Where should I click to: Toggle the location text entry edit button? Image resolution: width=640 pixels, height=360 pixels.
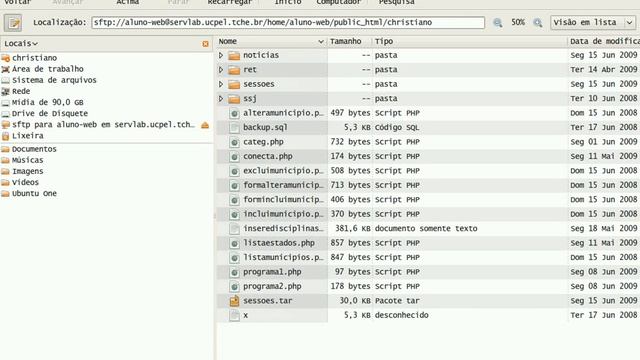click(x=13, y=23)
